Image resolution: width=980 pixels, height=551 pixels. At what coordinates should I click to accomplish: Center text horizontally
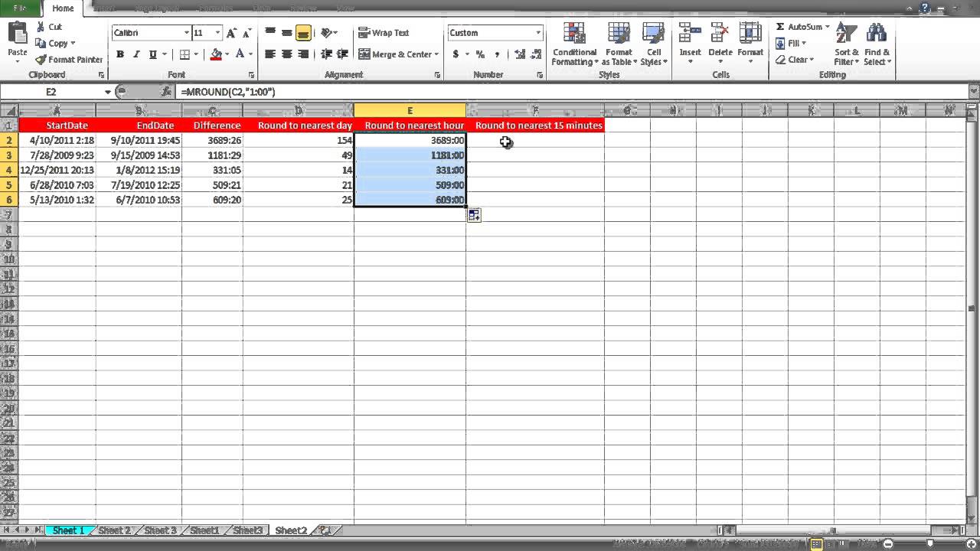click(x=286, y=54)
